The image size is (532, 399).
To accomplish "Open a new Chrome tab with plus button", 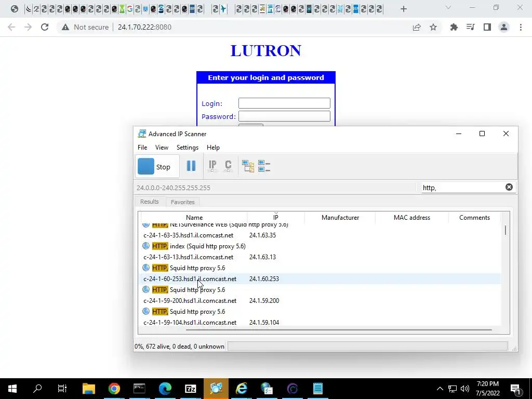I will [x=403, y=9].
